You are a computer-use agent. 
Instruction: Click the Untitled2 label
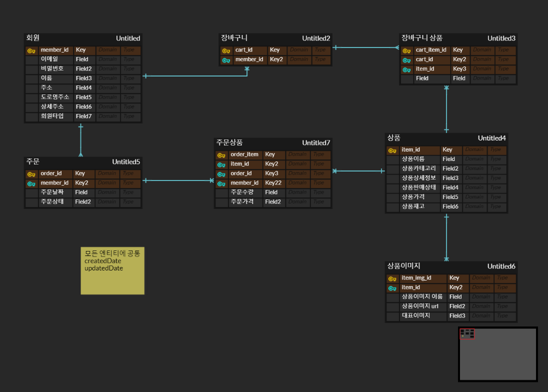point(316,38)
